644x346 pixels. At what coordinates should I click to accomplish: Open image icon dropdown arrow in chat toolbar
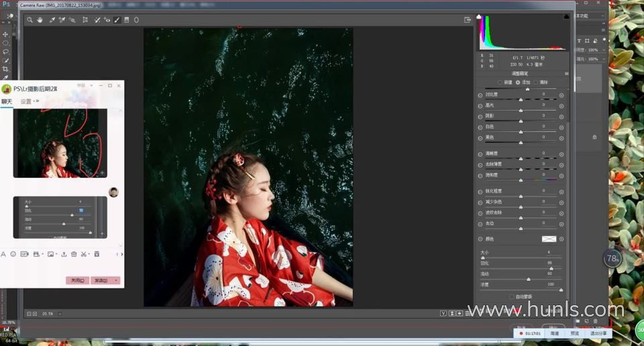[x=56, y=255]
